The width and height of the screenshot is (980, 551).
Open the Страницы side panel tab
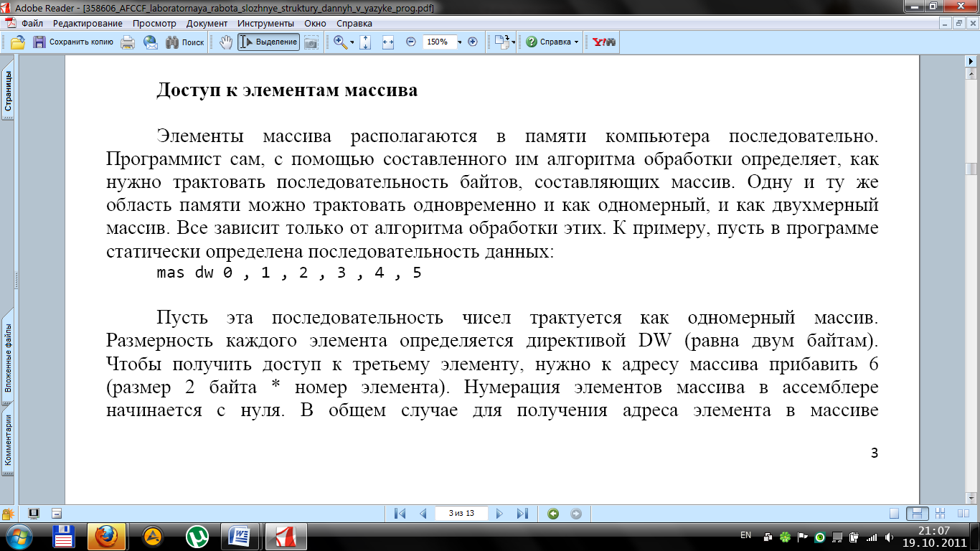(8, 90)
